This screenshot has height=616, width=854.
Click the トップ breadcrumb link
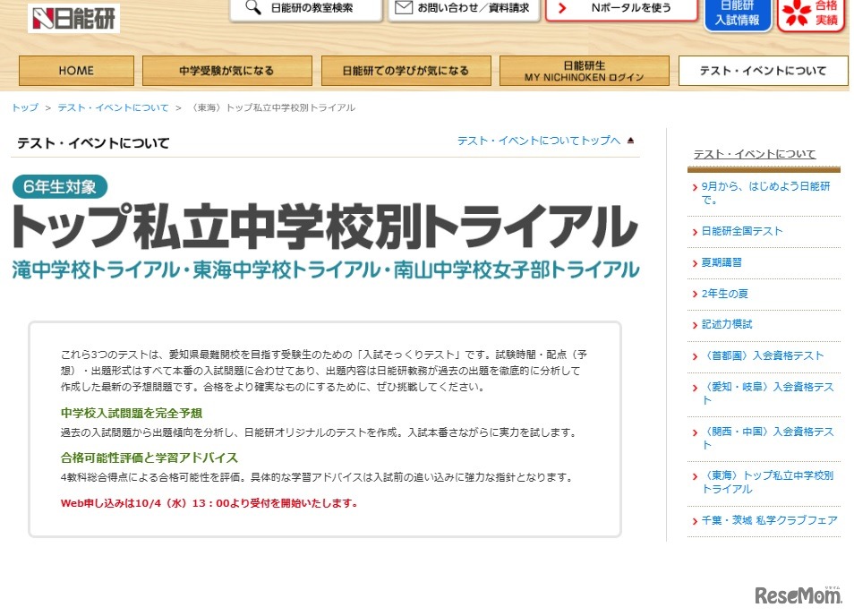[x=24, y=107]
